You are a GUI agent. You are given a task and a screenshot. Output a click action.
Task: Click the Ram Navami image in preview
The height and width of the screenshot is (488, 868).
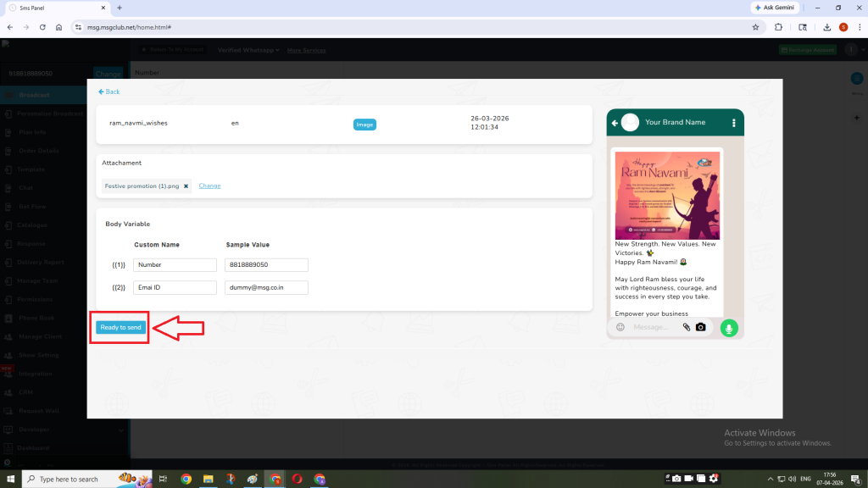tap(667, 195)
